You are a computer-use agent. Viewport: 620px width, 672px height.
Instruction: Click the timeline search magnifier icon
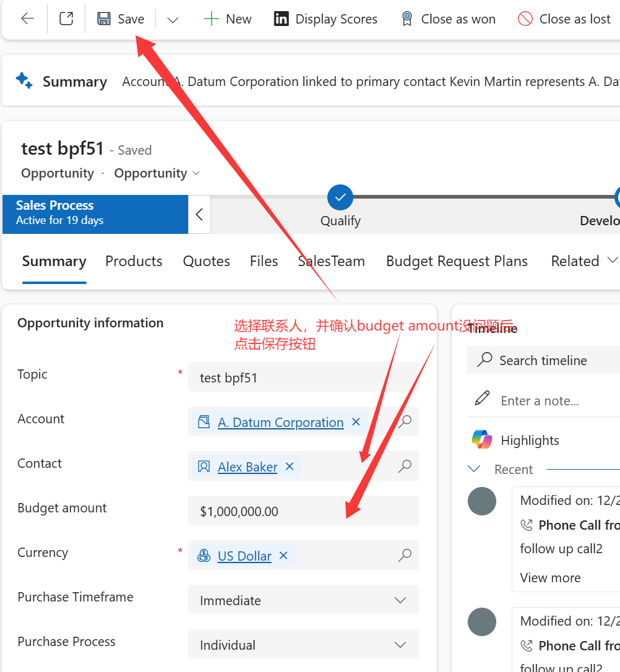pos(484,360)
